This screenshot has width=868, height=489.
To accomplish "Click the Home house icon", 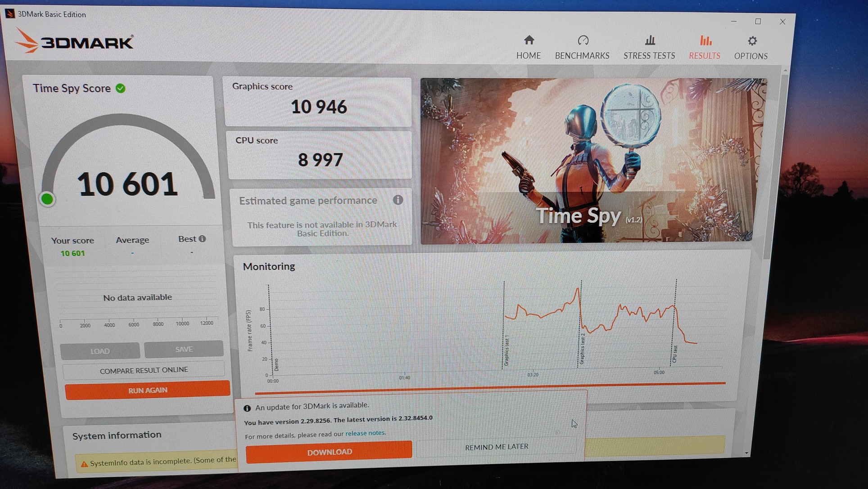I will [529, 40].
